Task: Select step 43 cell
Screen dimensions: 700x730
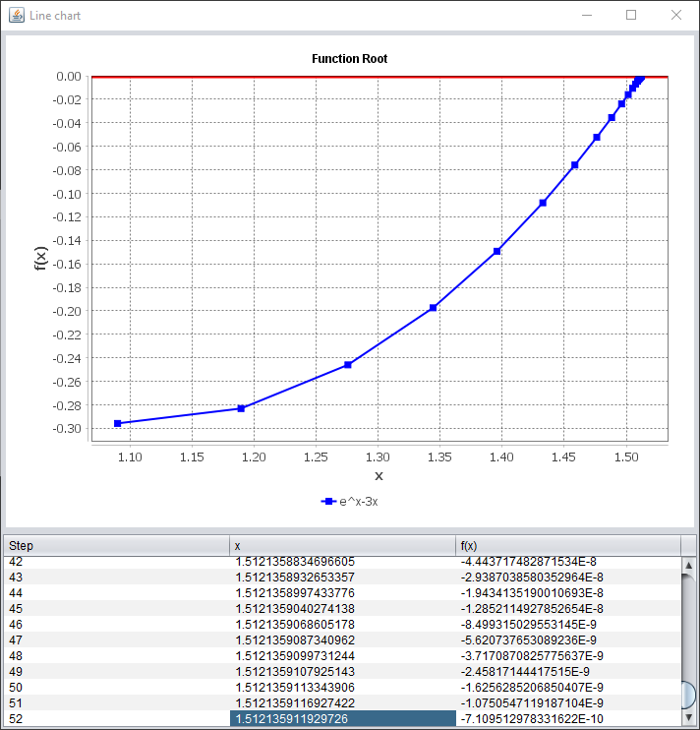Action: (x=117, y=577)
